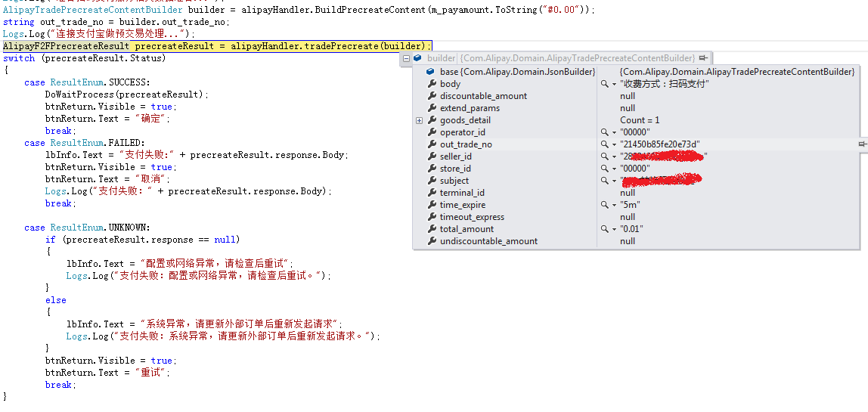Screen dimensions: 868x412
Task: Click the cube icon of the base row
Action: pos(432,72)
